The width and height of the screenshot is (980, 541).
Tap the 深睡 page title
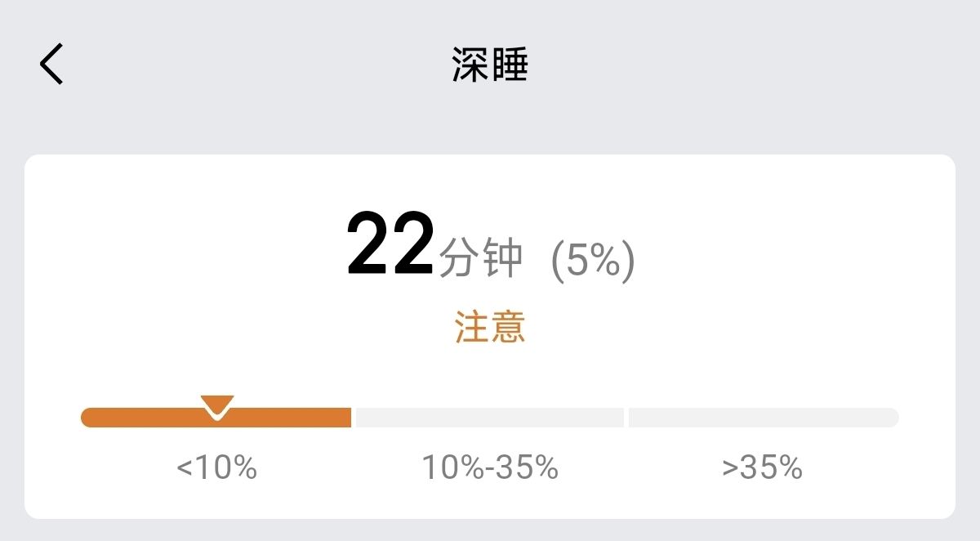tap(490, 65)
